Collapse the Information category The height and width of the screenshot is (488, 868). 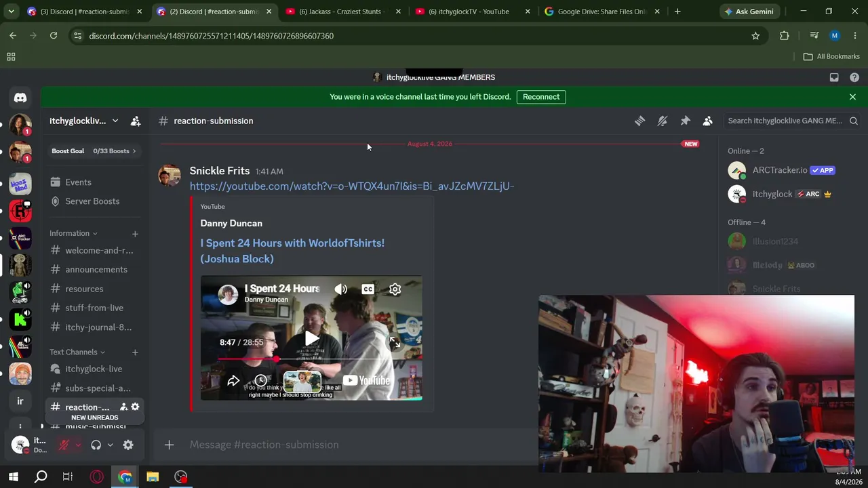(x=73, y=233)
